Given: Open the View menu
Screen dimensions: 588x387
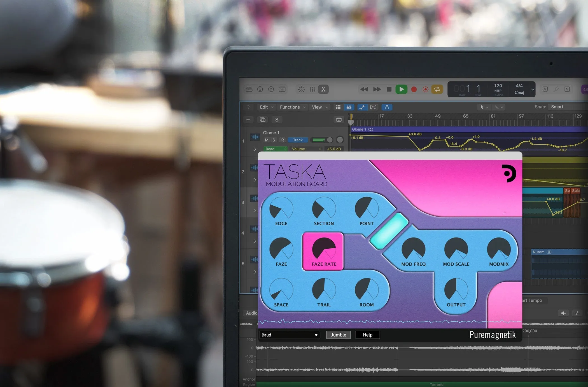Looking at the screenshot, I should (x=320, y=107).
